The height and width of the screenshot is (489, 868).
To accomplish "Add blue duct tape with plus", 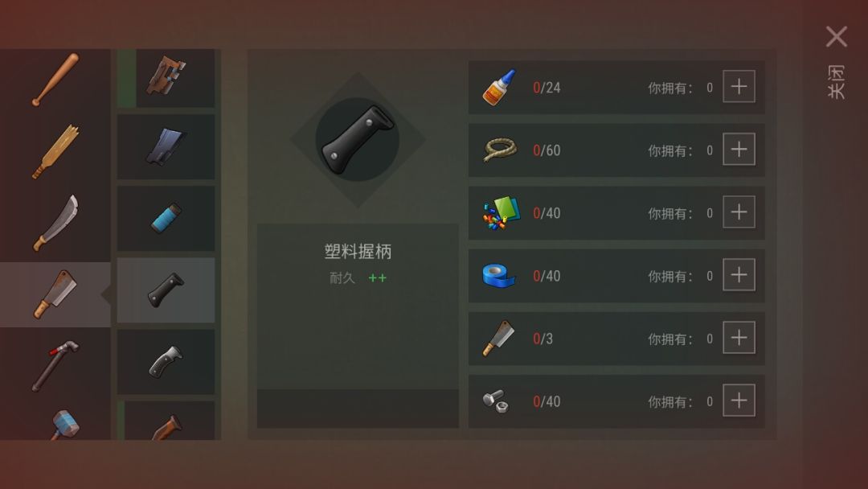I will pos(739,275).
